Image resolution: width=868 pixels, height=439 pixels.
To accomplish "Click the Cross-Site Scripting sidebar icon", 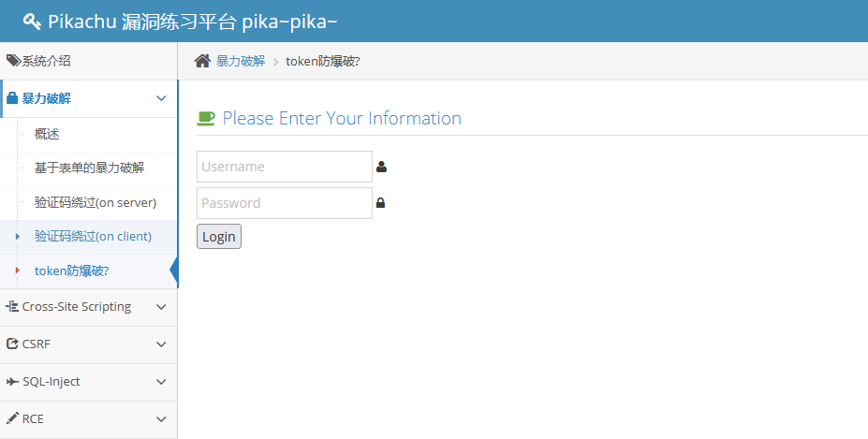I will (x=12, y=306).
